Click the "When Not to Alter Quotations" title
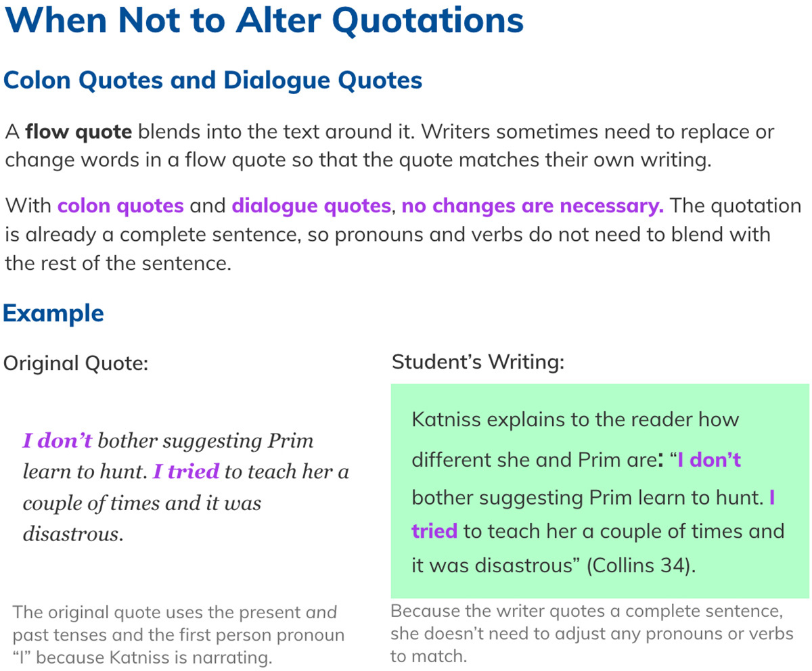812x671 pixels. pos(264,20)
